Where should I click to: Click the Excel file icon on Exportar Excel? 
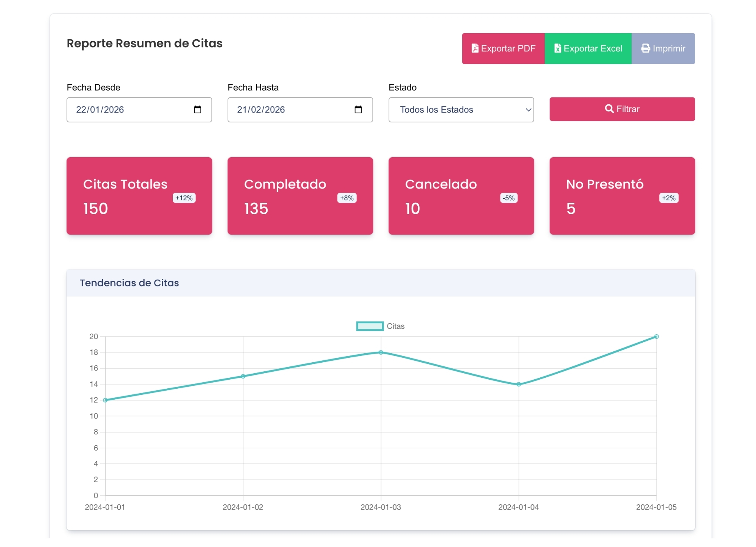[558, 48]
